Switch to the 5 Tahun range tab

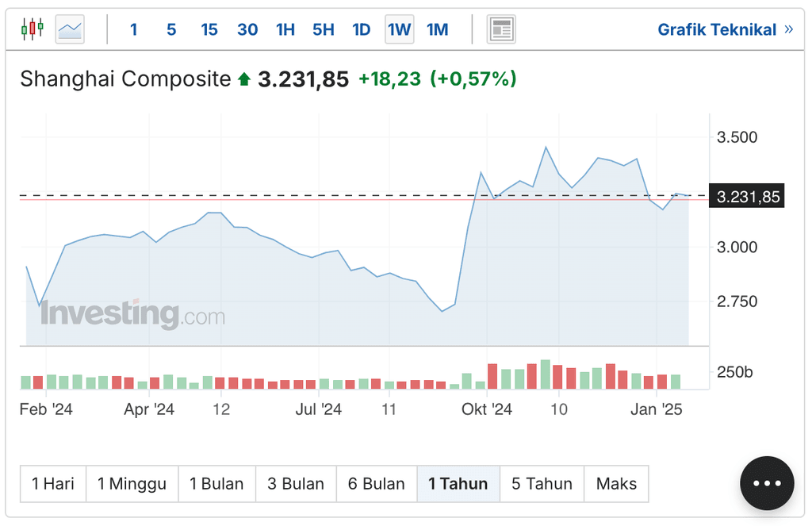point(542,483)
